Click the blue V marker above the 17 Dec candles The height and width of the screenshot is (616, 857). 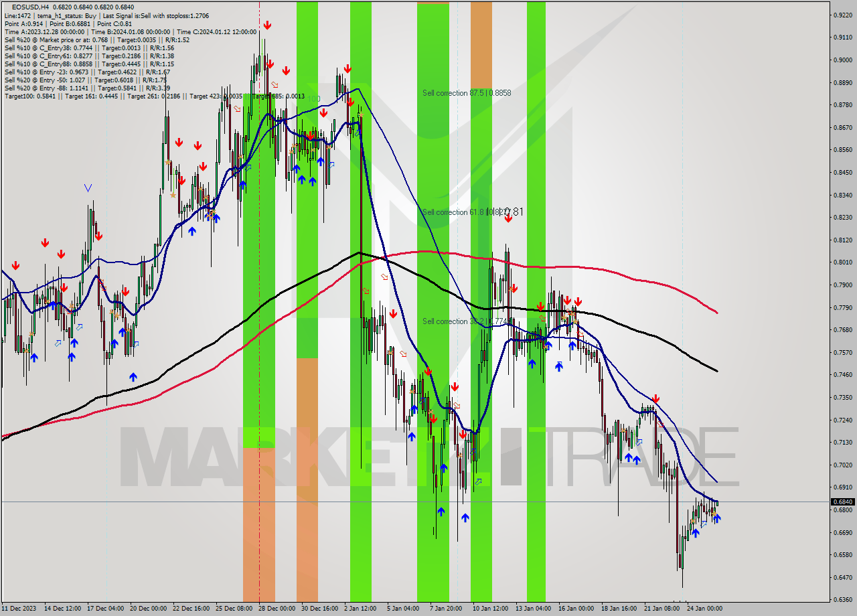point(88,188)
